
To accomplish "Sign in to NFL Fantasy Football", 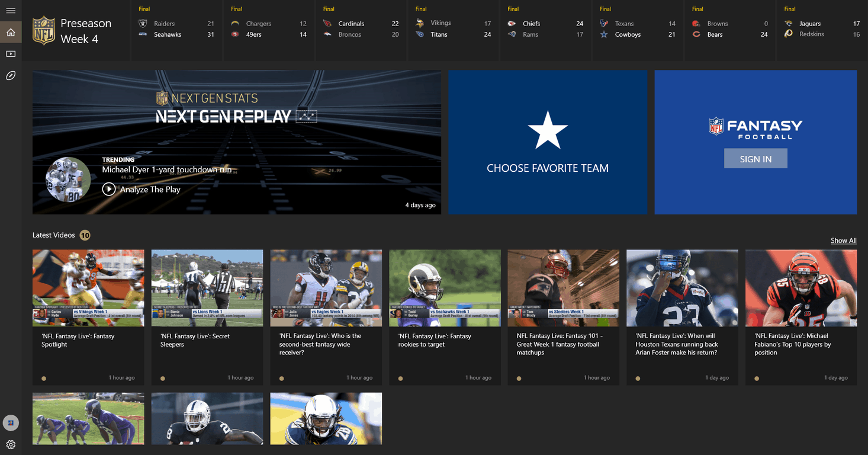I will [756, 159].
